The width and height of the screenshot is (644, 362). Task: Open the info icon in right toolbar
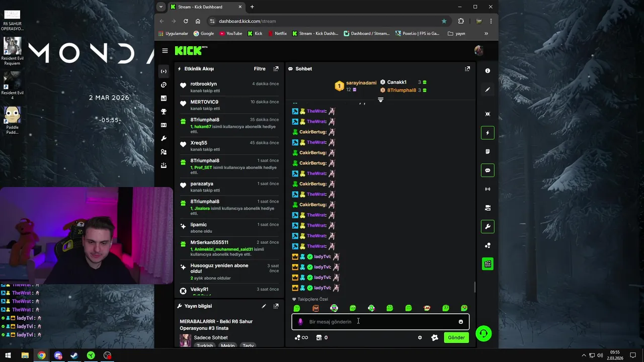click(x=488, y=71)
